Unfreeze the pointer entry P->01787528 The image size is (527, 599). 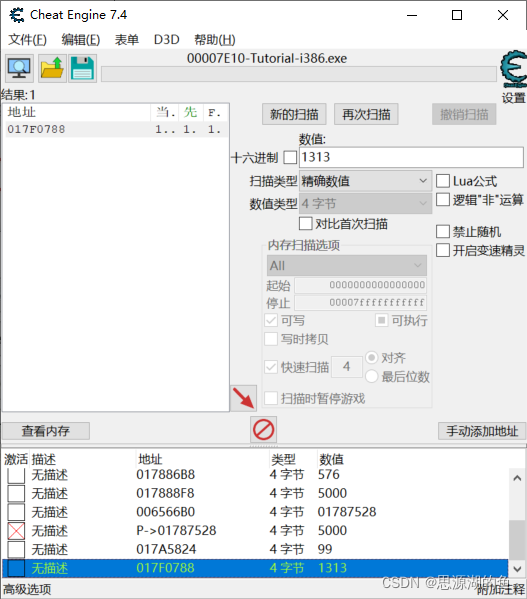(x=16, y=531)
